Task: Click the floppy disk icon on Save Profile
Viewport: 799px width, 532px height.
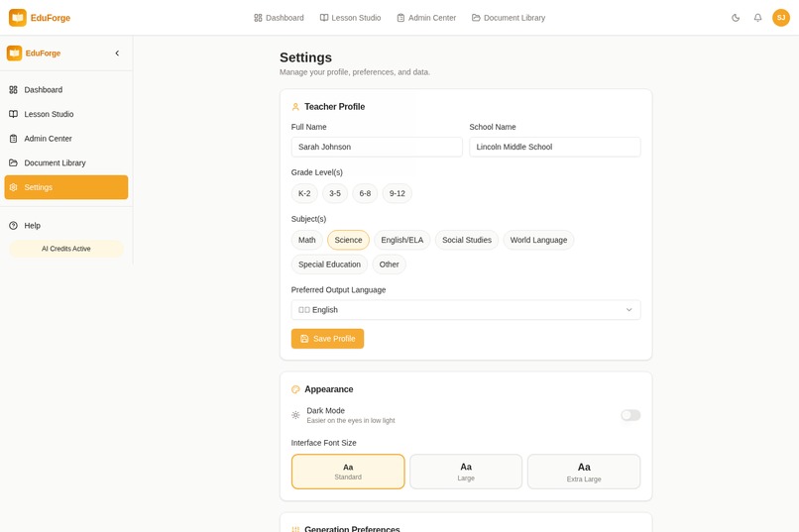Action: tap(304, 339)
